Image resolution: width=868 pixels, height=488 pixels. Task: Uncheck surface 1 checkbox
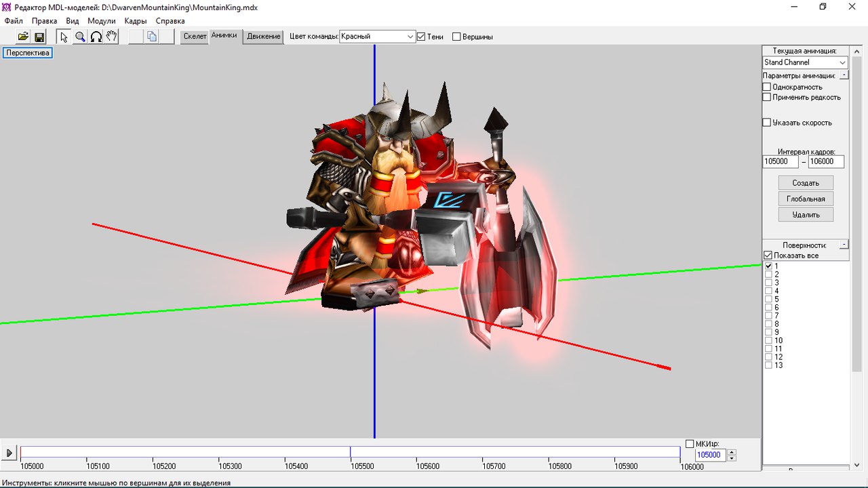click(x=768, y=266)
